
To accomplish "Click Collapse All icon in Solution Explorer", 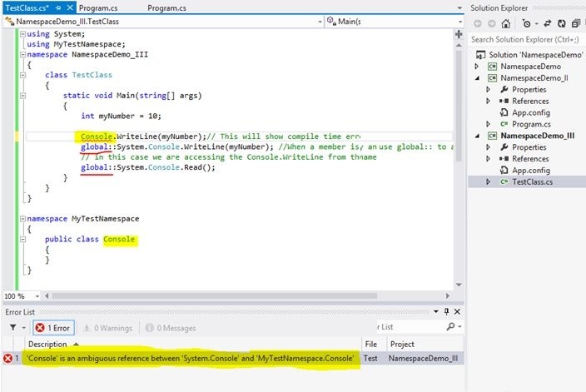I will pyautogui.click(x=576, y=23).
